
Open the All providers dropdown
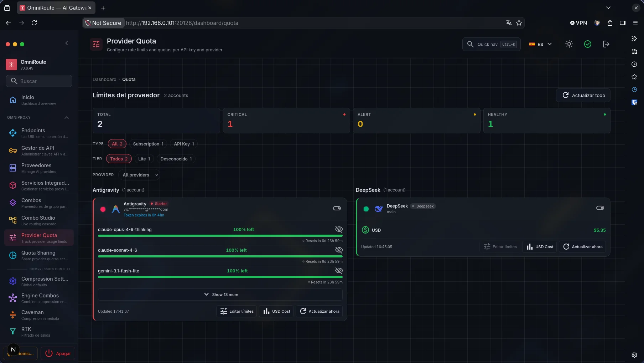tap(139, 175)
